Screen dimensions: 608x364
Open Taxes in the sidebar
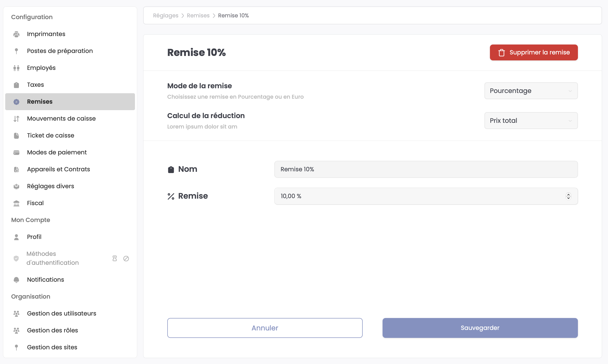(x=36, y=85)
